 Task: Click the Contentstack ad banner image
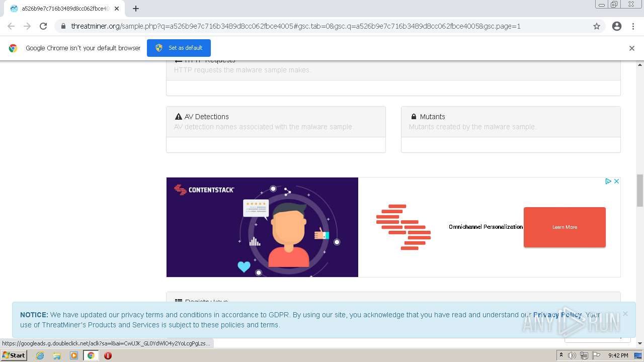(262, 227)
